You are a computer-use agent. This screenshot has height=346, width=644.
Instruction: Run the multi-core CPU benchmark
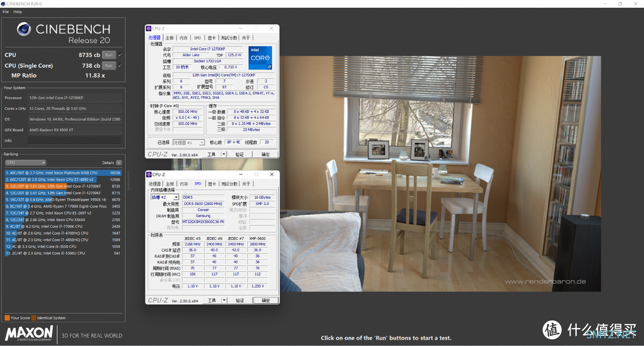109,55
